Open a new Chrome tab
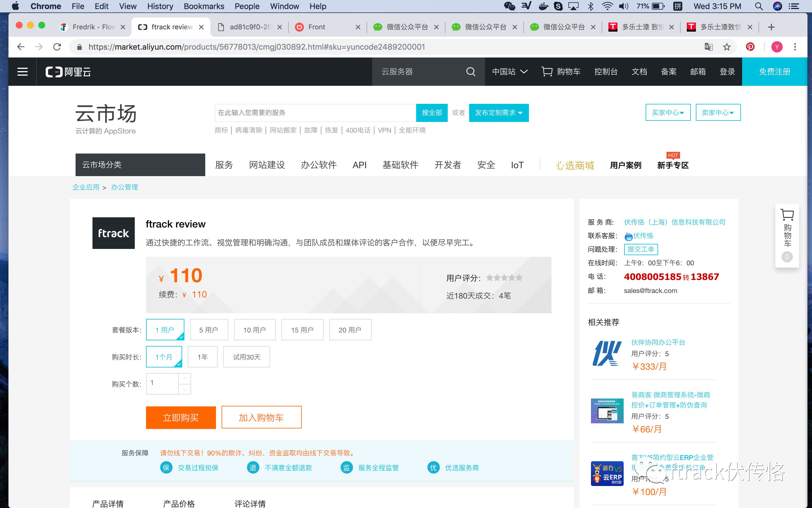Screen dimensions: 812x508 771,27
